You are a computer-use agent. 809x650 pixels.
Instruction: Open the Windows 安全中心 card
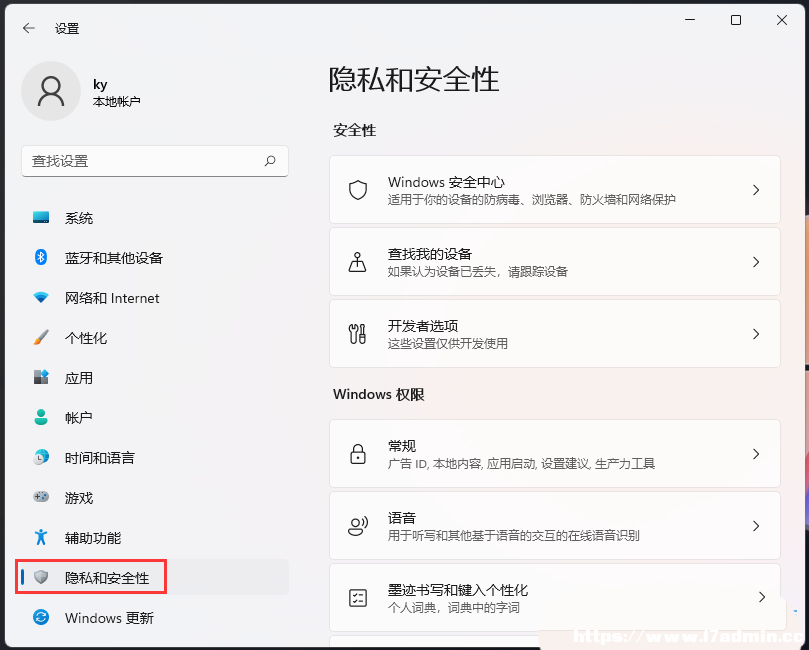coord(555,190)
